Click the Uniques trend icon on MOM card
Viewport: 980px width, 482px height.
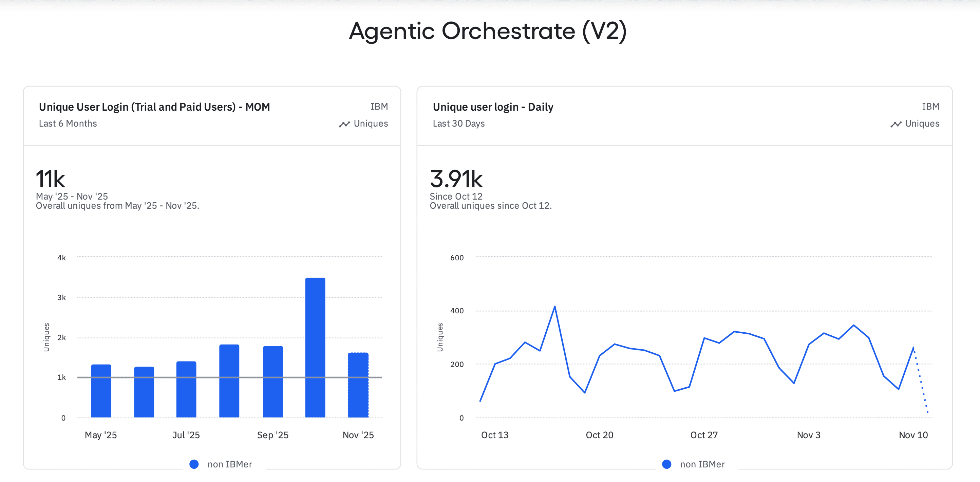344,124
